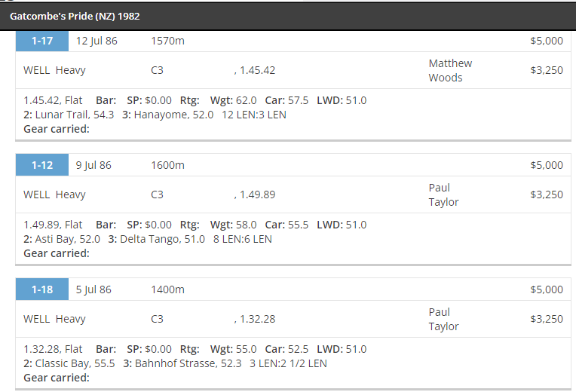Click the 1-18 result badge
The height and width of the screenshot is (392, 576).
(42, 289)
